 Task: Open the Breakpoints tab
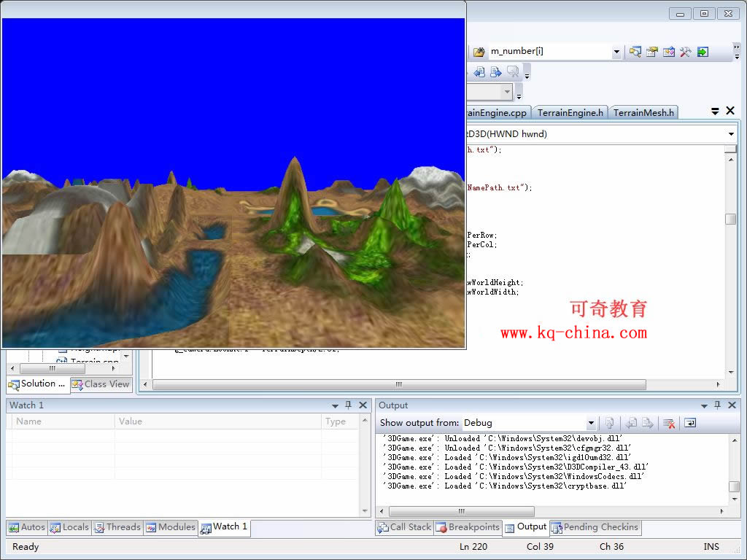468,527
